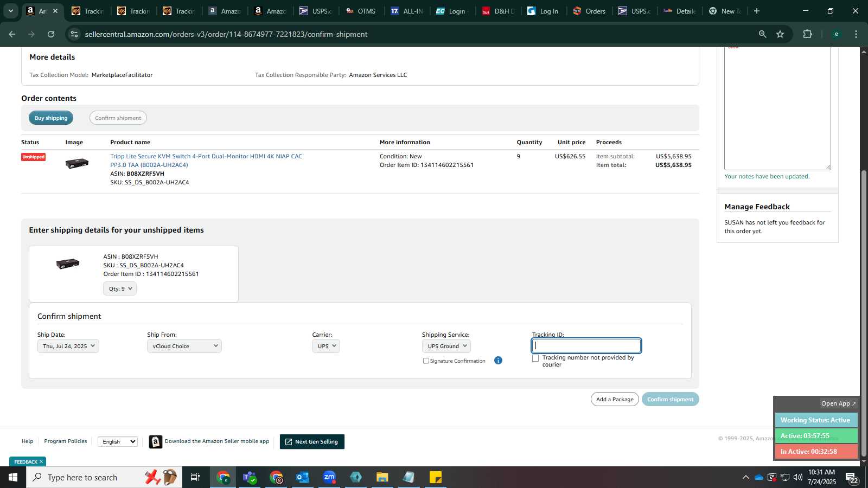The height and width of the screenshot is (488, 868).
Task: Open Windows Start menu
Action: (x=13, y=477)
